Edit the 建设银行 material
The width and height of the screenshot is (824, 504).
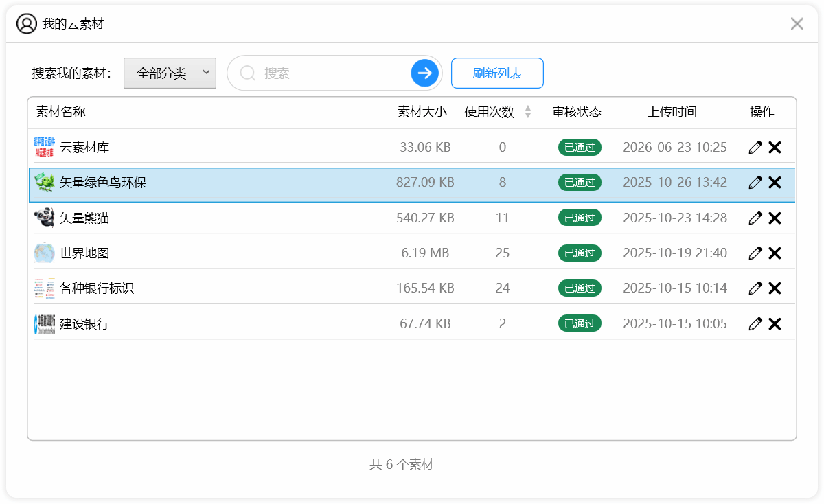755,323
